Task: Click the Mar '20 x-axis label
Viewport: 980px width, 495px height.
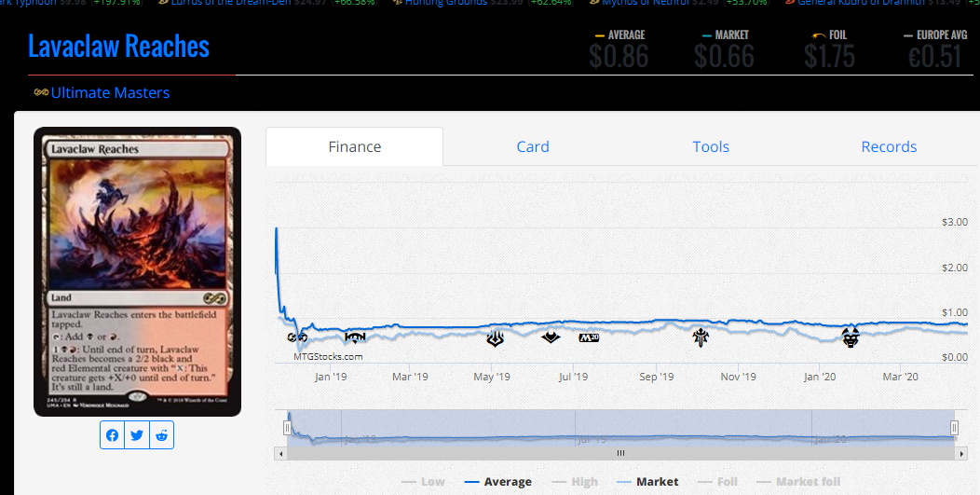Action: (x=900, y=377)
